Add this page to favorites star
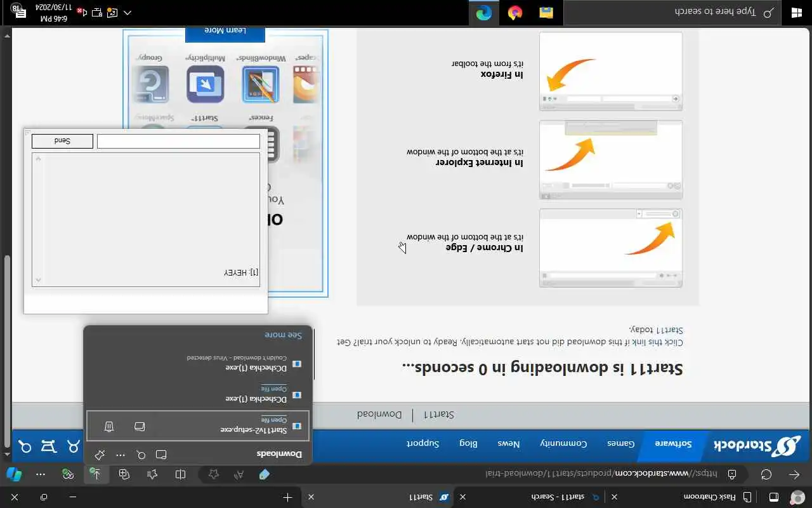 (214, 474)
